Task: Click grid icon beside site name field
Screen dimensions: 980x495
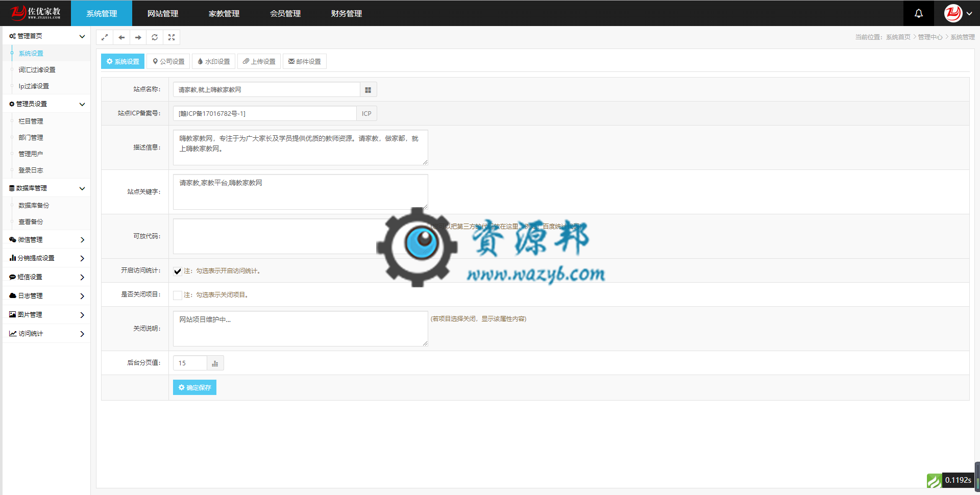Action: [368, 90]
